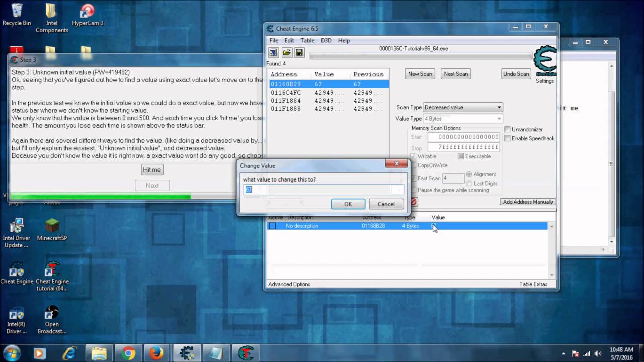Image resolution: width=644 pixels, height=362 pixels.
Task: Click the Windows Start button
Action: [12, 353]
